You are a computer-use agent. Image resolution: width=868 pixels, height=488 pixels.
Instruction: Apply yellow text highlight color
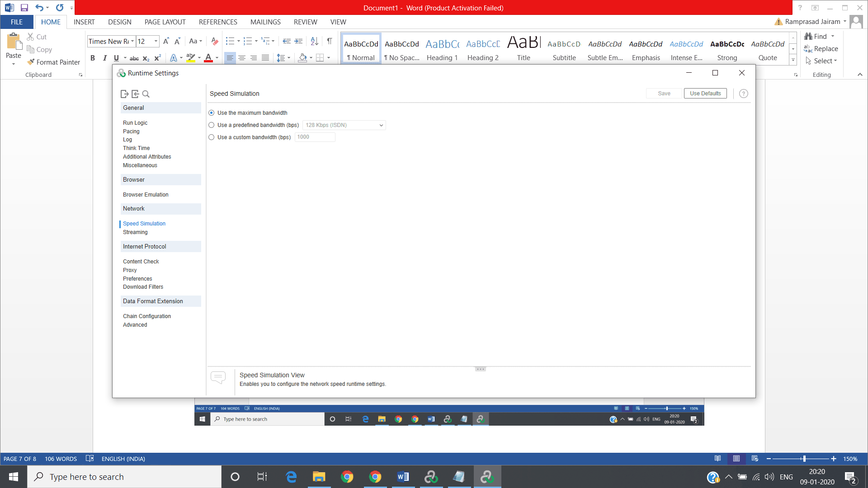coord(191,58)
